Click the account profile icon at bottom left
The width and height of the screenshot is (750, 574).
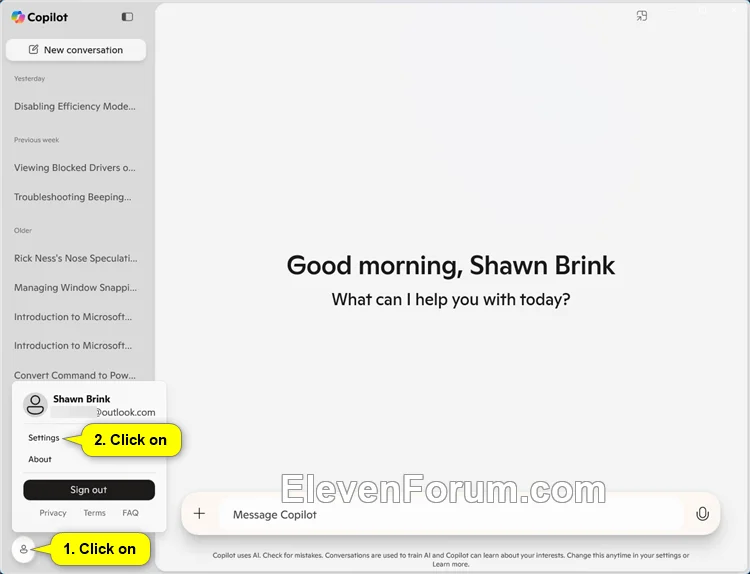pos(23,550)
